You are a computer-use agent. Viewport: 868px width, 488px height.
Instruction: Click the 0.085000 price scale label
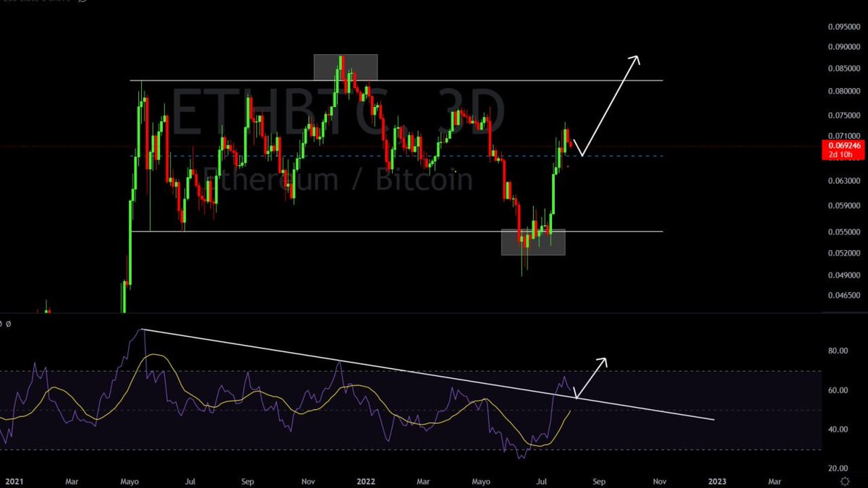coord(844,69)
